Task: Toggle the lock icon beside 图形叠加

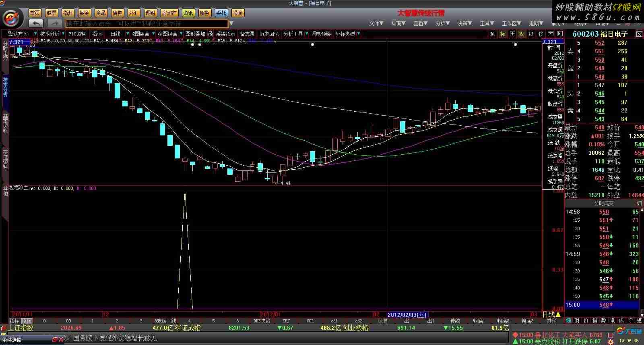Action: 211,34
